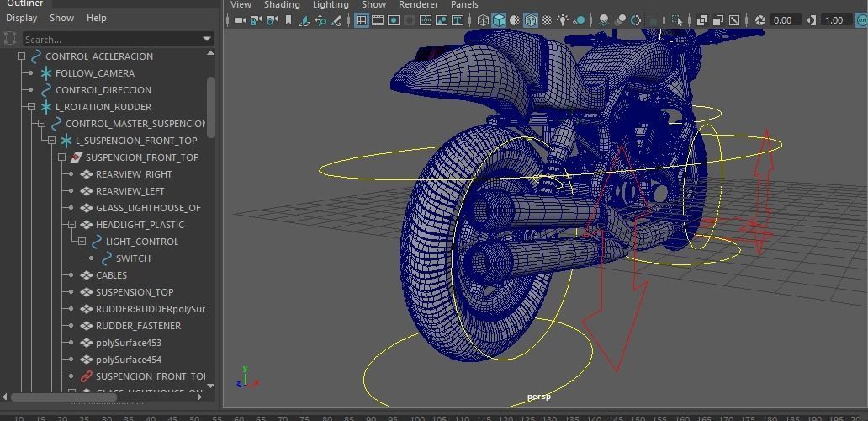868x421 pixels.
Task: Collapse the L_SUSPENCION_FRONT_TOP node
Action: pyautogui.click(x=51, y=141)
